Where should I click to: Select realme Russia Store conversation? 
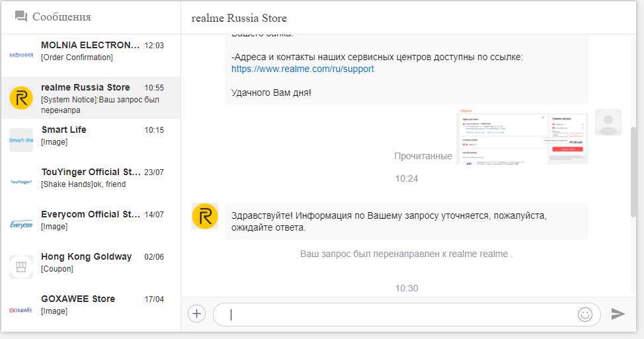tap(91, 98)
